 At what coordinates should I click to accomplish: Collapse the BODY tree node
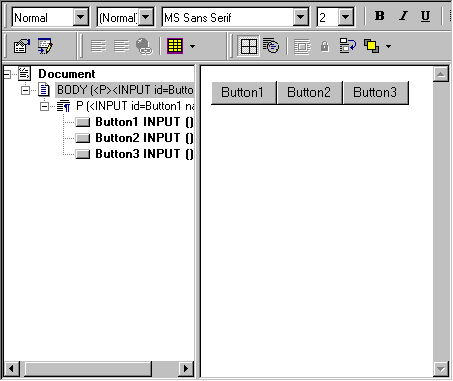[x=25, y=90]
